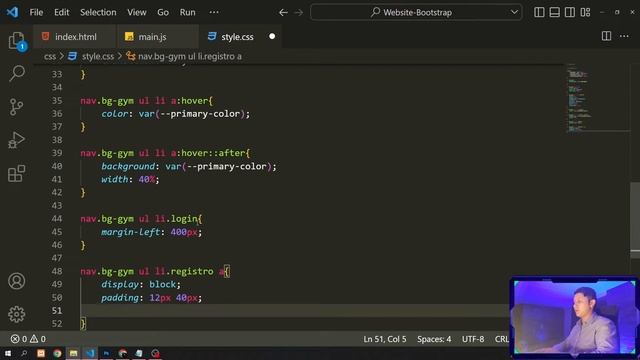
Task: Click the VS Code logo icon
Action: tap(12, 12)
